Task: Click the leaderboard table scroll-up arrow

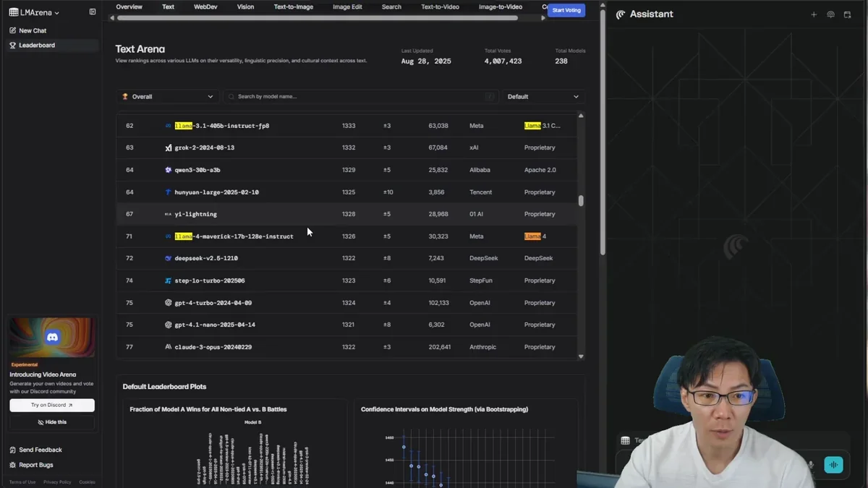Action: point(581,116)
